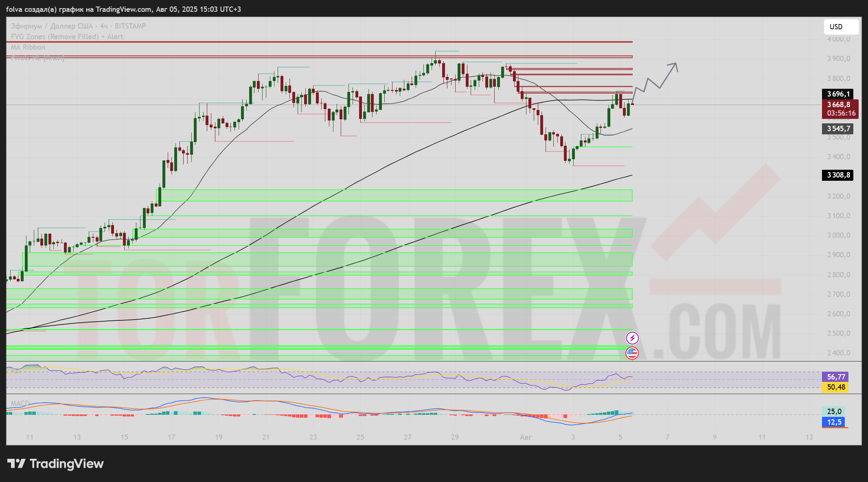Click the TradingView logo at bottom left
This screenshot has height=482, width=868.
[x=55, y=464]
